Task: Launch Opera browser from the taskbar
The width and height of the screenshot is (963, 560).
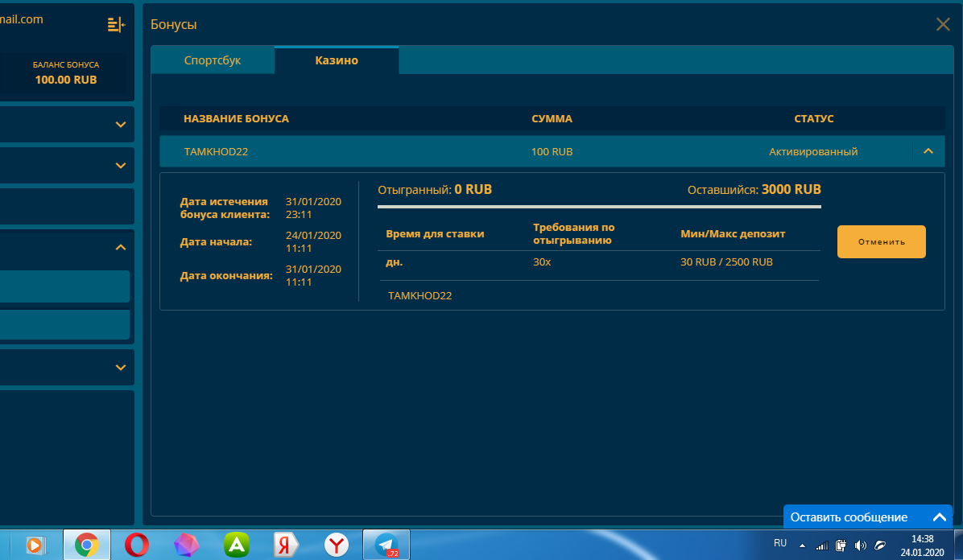Action: [137, 545]
